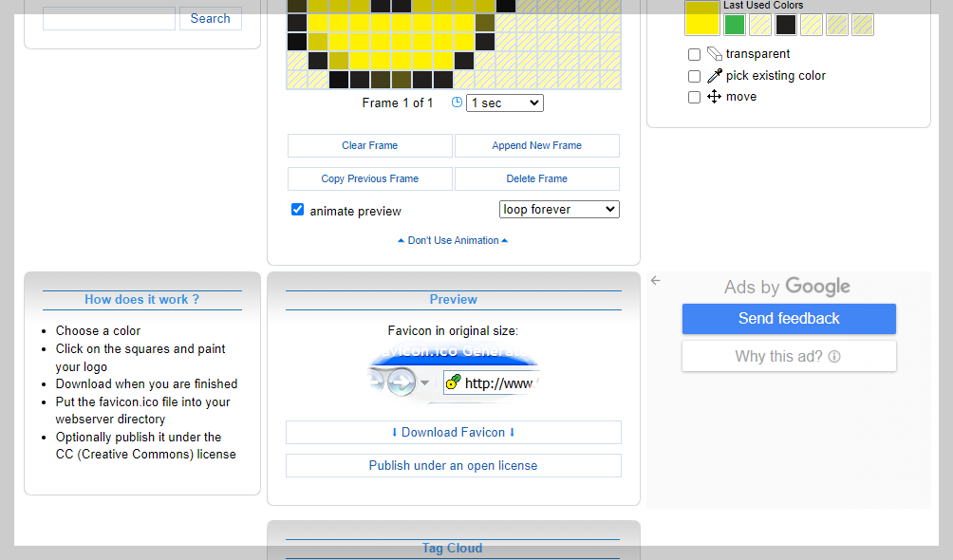Click Download Favicon button
The image size is (953, 560).
(454, 432)
